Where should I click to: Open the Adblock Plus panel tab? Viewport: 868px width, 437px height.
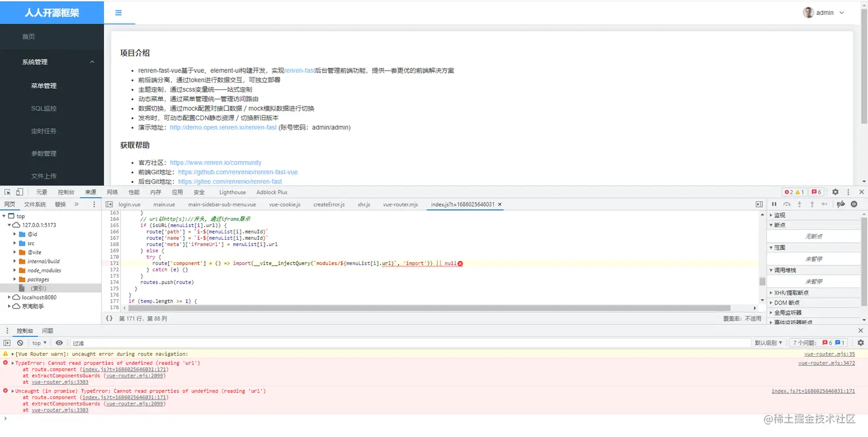(272, 192)
